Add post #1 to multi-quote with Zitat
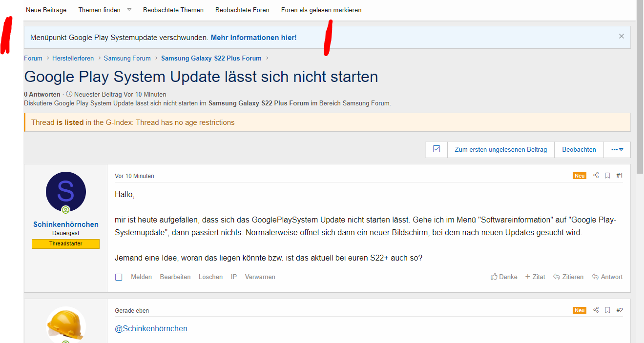644x343 pixels. point(535,277)
